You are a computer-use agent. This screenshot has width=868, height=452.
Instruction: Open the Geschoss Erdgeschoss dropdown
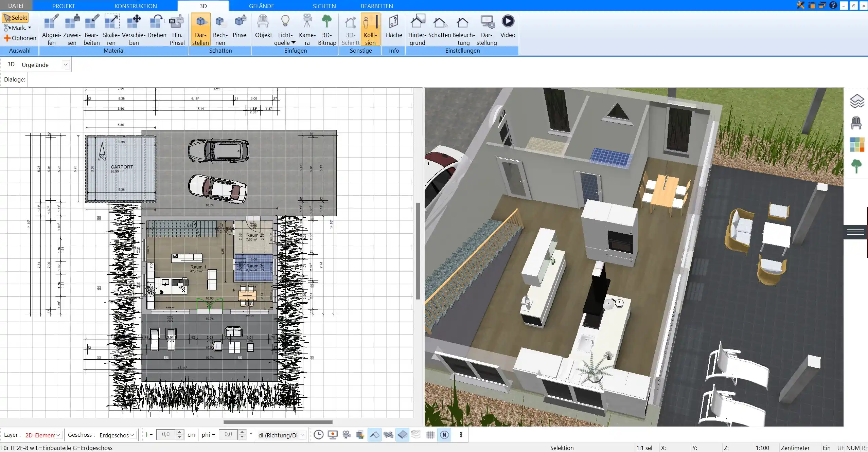[x=132, y=435]
